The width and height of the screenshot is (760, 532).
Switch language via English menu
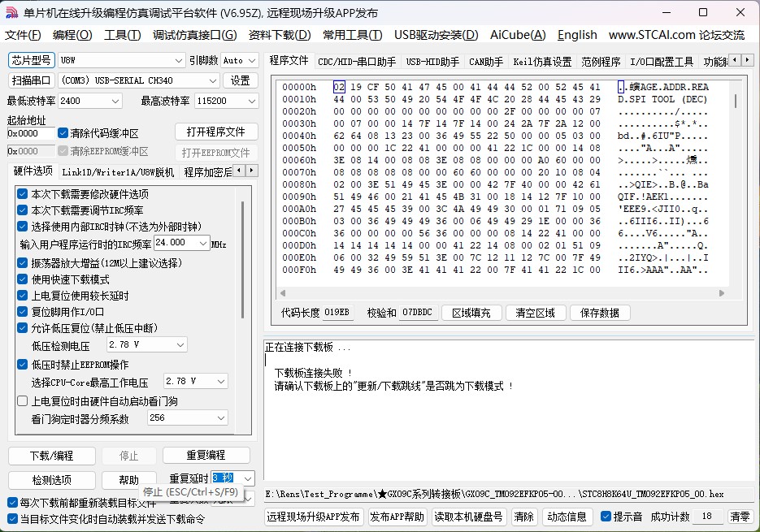[577, 35]
